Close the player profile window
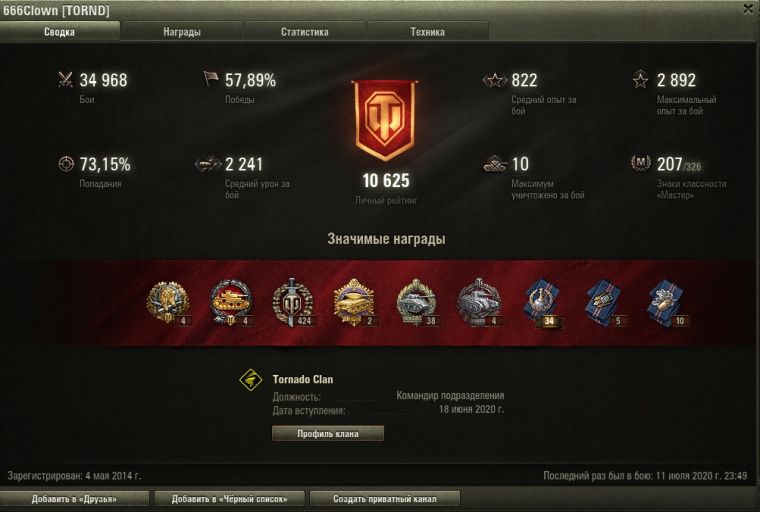The image size is (760, 512). [749, 9]
